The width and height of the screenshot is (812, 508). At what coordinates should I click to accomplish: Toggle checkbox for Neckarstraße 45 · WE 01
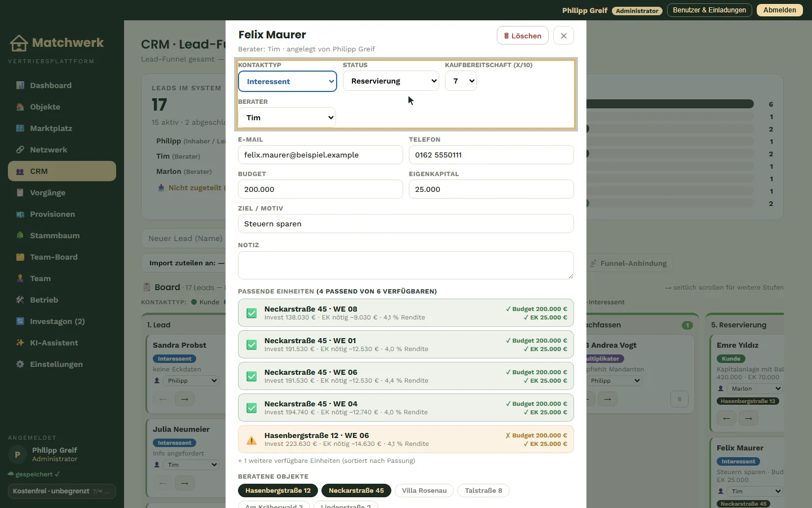point(251,344)
